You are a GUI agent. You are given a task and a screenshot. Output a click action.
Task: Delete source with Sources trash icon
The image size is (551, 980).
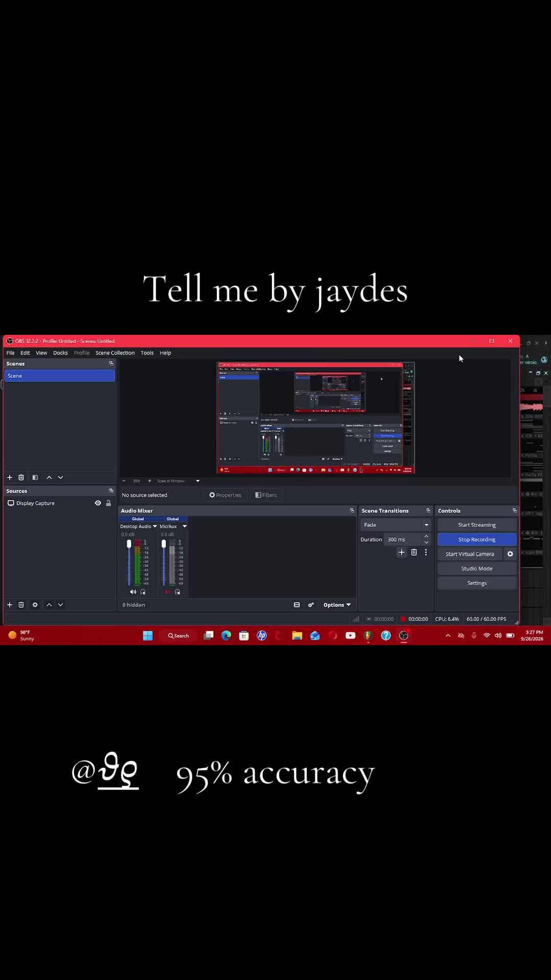tap(21, 605)
